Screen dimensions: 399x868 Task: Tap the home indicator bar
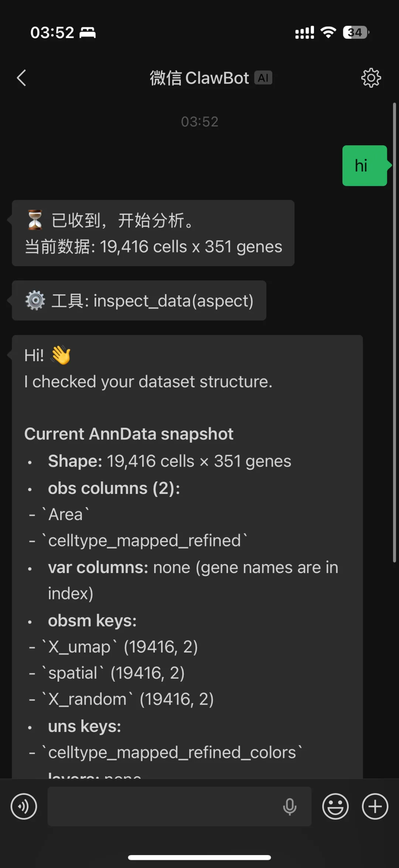(x=199, y=857)
